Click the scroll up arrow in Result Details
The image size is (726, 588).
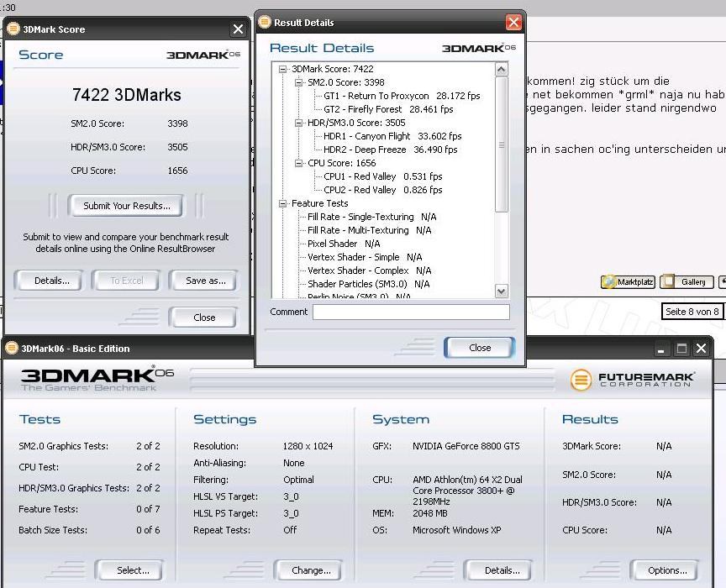pyautogui.click(x=502, y=70)
